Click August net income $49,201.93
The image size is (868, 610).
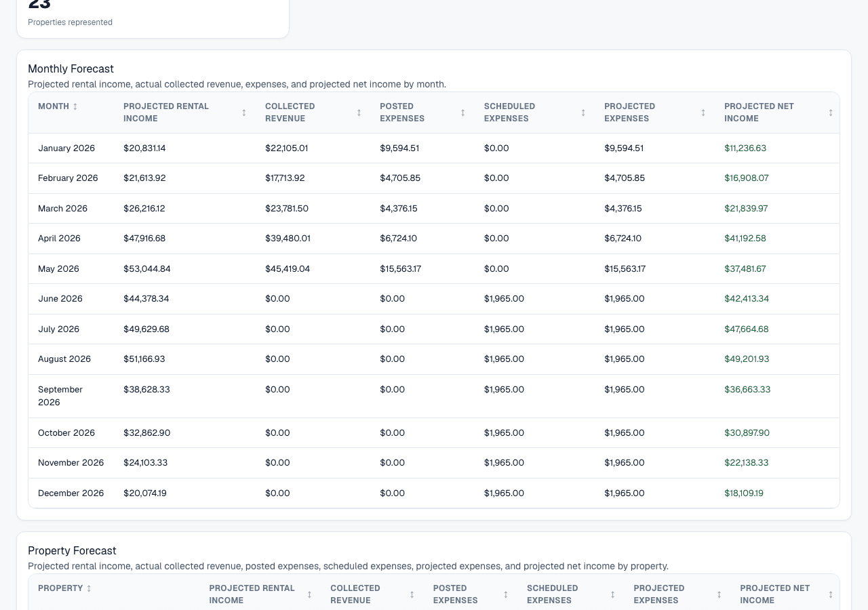pyautogui.click(x=747, y=359)
